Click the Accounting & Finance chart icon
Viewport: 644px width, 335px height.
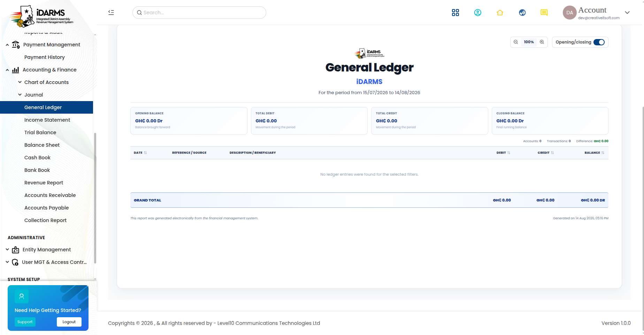coord(15,70)
